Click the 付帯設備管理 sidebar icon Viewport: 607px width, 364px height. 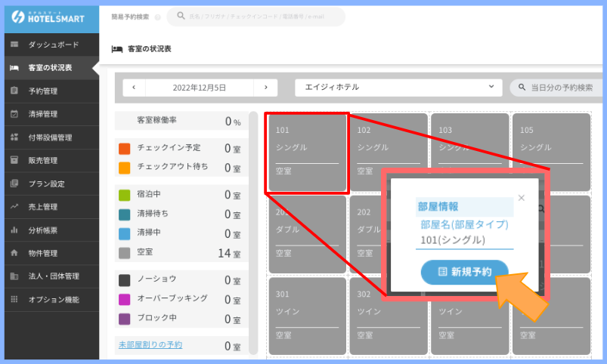(x=14, y=137)
